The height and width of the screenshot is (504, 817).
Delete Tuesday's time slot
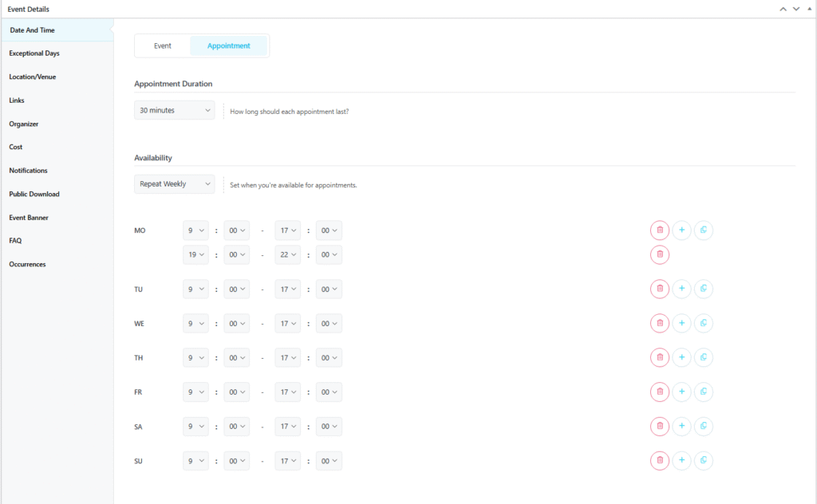tap(660, 289)
